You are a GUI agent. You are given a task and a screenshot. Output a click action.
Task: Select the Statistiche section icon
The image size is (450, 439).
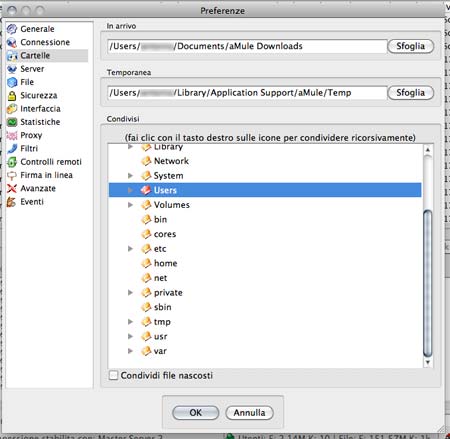12,122
